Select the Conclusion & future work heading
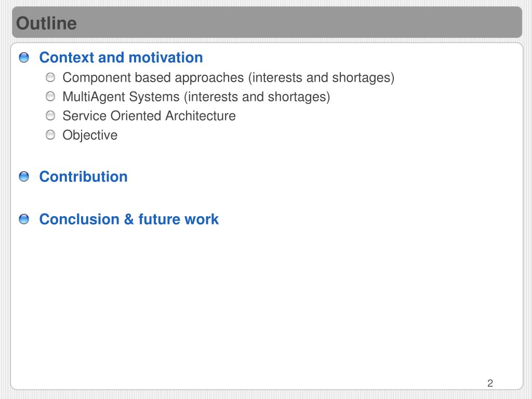 click(129, 219)
